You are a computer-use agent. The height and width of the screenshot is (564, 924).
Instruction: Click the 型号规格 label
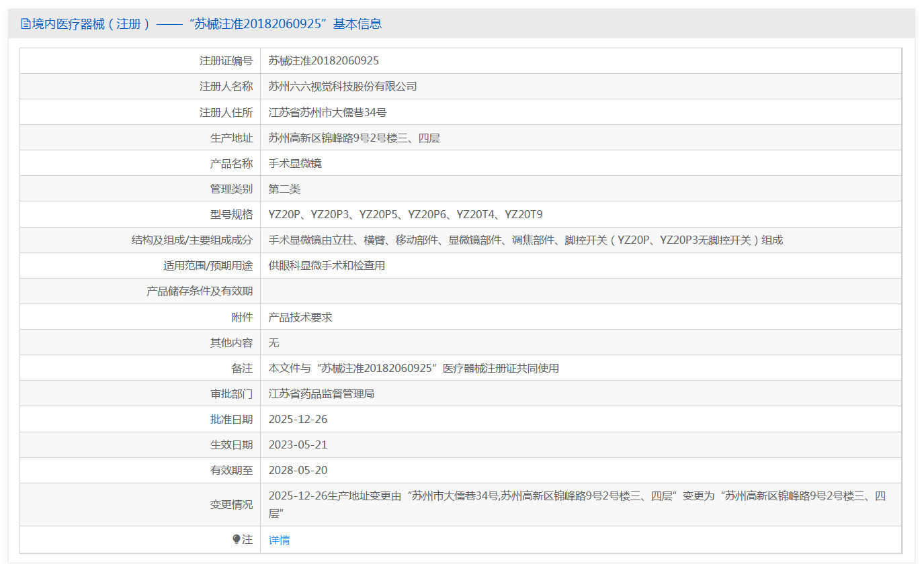(231, 214)
